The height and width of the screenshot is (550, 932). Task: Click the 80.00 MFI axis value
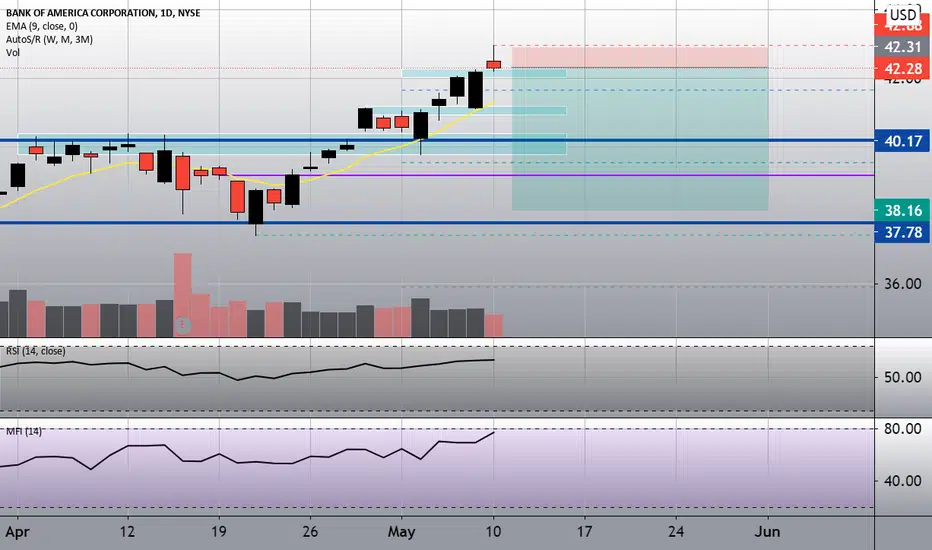click(x=902, y=429)
